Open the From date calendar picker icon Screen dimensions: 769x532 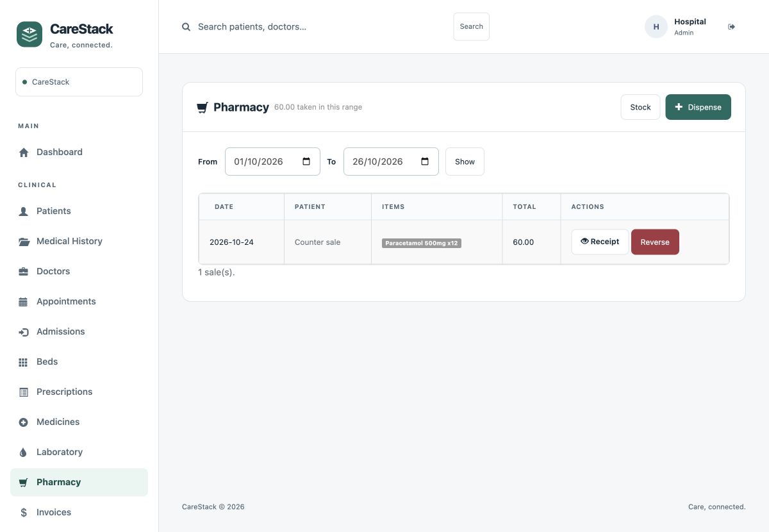306,162
